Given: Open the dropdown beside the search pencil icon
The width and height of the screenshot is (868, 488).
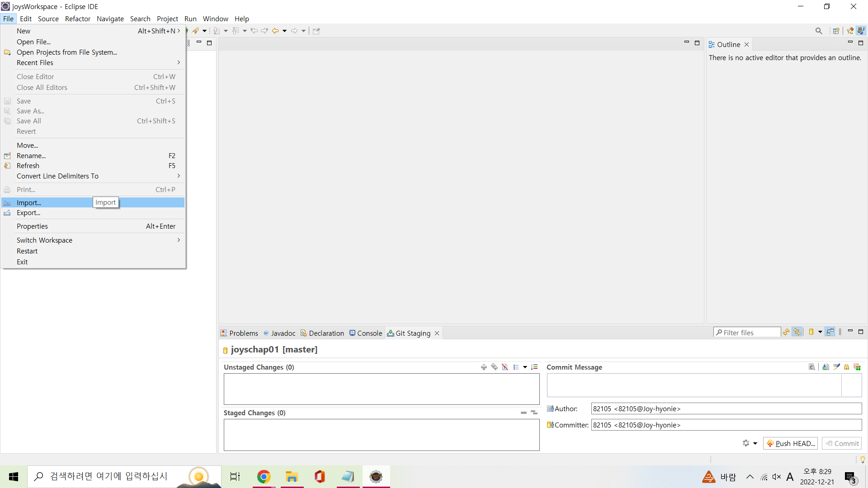Looking at the screenshot, I should [204, 31].
